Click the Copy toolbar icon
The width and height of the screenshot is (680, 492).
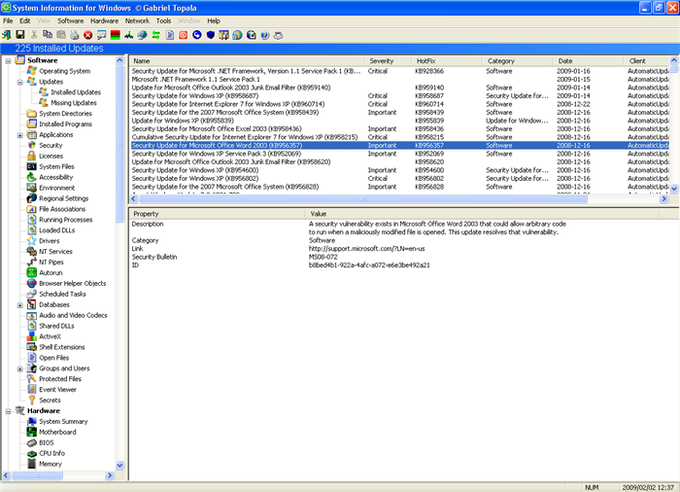click(48, 35)
